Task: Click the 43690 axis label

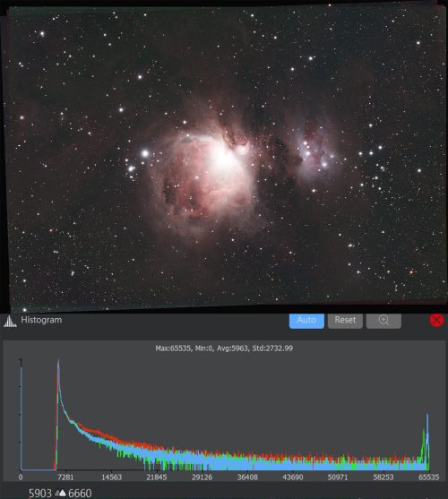Action: (293, 477)
